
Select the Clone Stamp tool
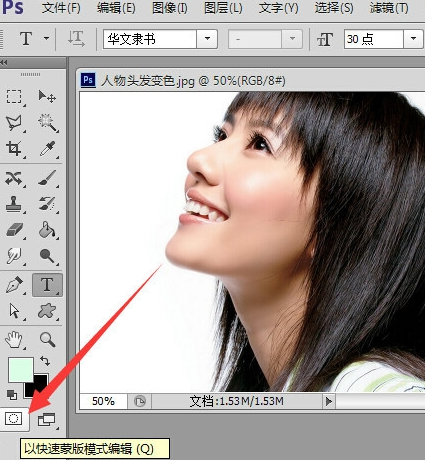(14, 204)
